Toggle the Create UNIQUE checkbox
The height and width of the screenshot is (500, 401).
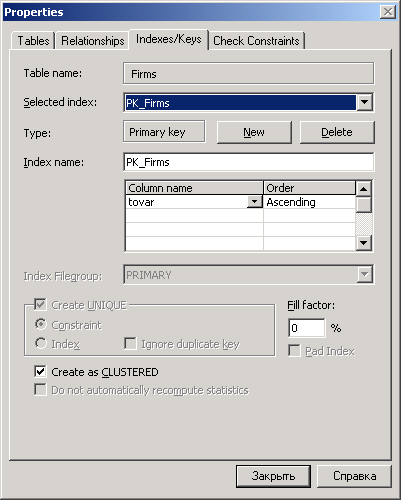tap(40, 304)
